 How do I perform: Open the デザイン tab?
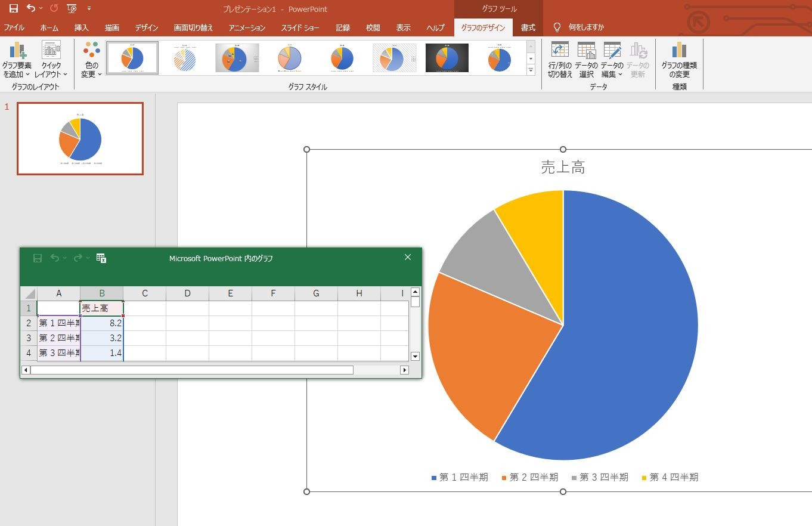pyautogui.click(x=146, y=27)
